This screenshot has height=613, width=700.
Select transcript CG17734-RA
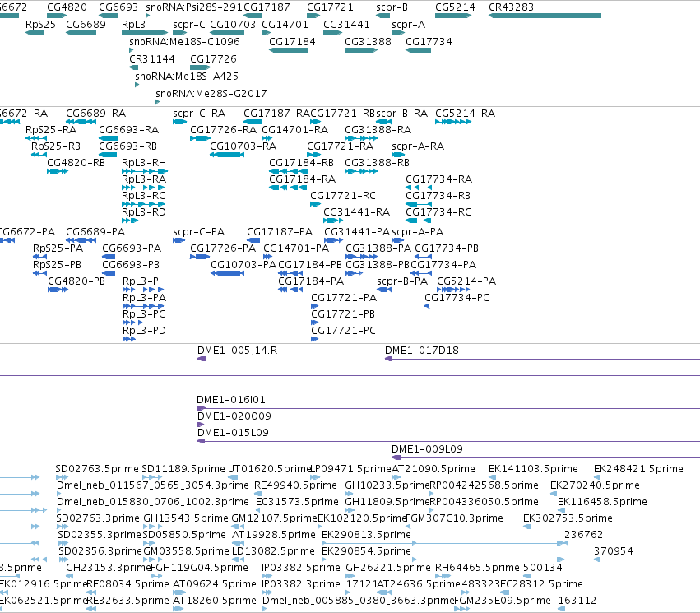tap(418, 188)
